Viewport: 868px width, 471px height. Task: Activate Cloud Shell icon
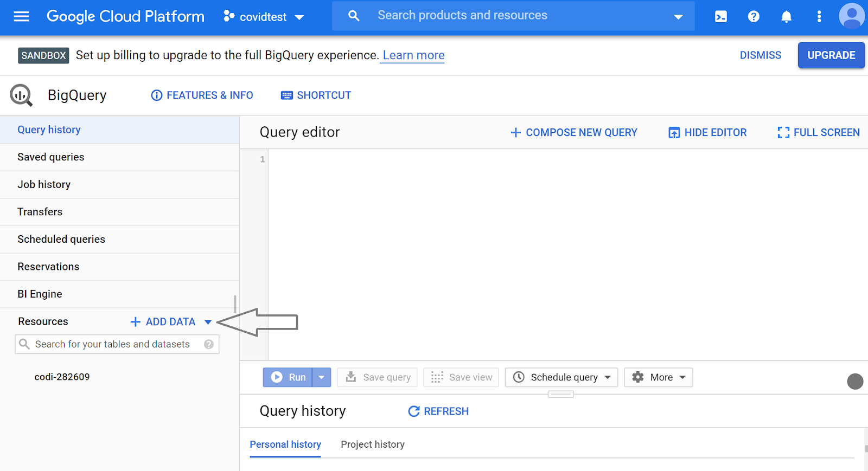click(721, 17)
